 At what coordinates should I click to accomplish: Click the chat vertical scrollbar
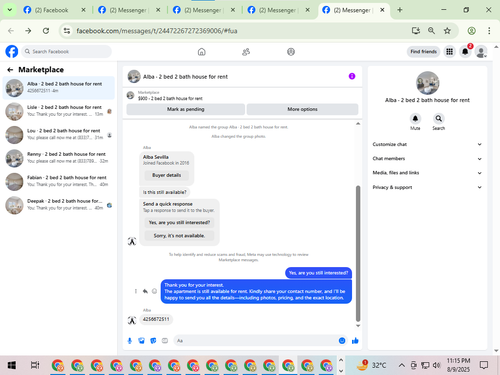click(358, 253)
